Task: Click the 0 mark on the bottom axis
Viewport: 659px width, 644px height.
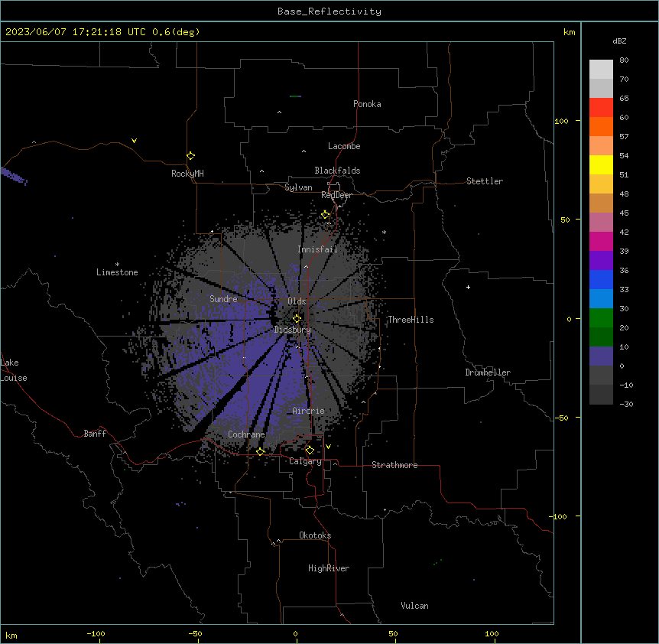Action: [295, 633]
